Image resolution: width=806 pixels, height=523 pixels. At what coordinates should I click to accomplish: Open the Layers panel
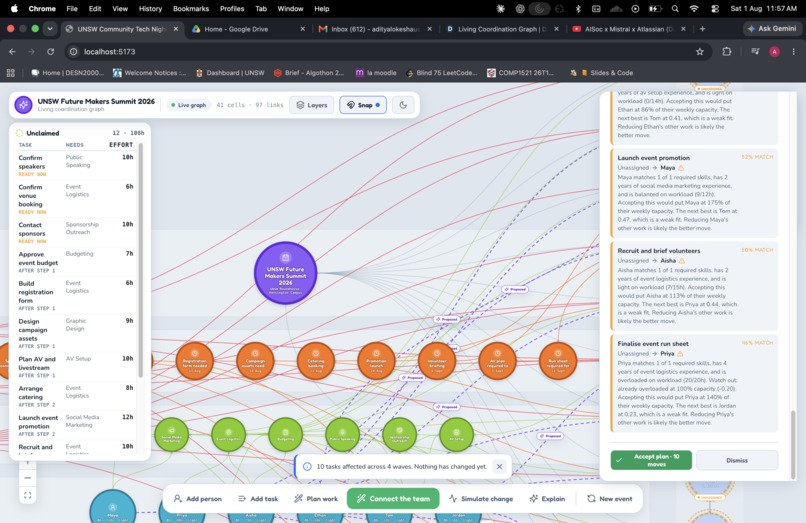coord(312,105)
